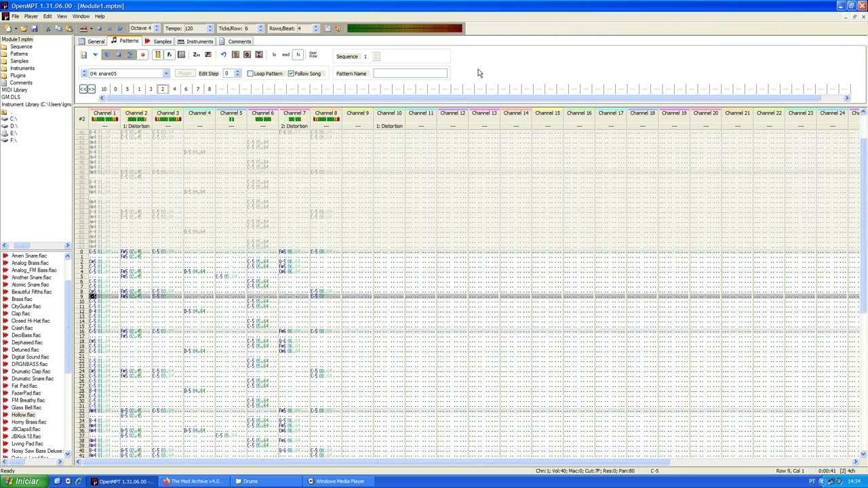Click the MIDI setup icon near the VU meter
The width and height of the screenshot is (868, 488).
(x=337, y=28)
